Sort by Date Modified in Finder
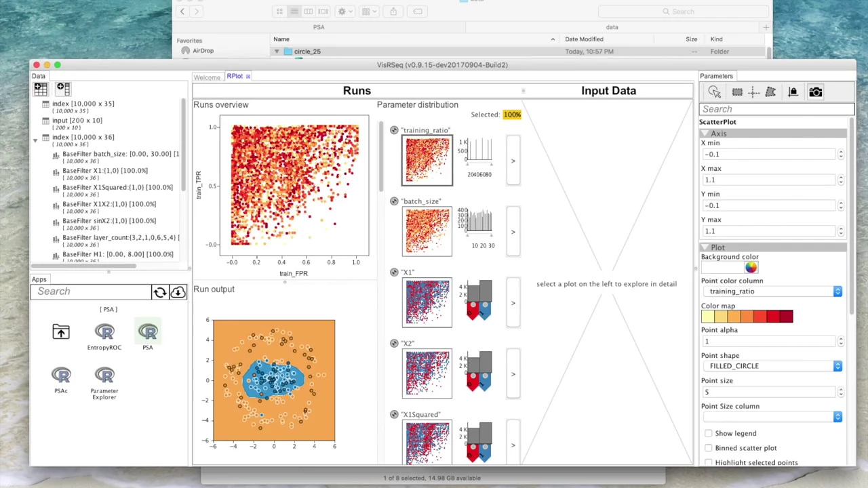Image resolution: width=868 pixels, height=488 pixels. click(584, 39)
